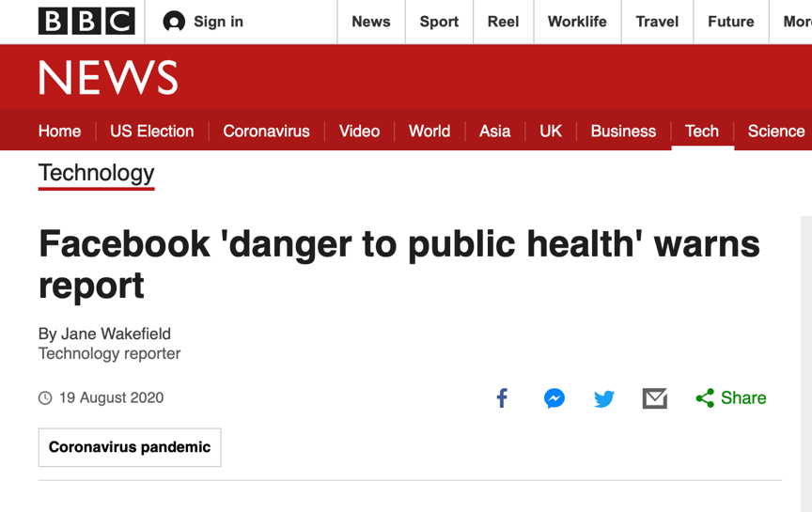Screen dimensions: 812x512
Task: Open the US Election tab
Action: pos(151,132)
